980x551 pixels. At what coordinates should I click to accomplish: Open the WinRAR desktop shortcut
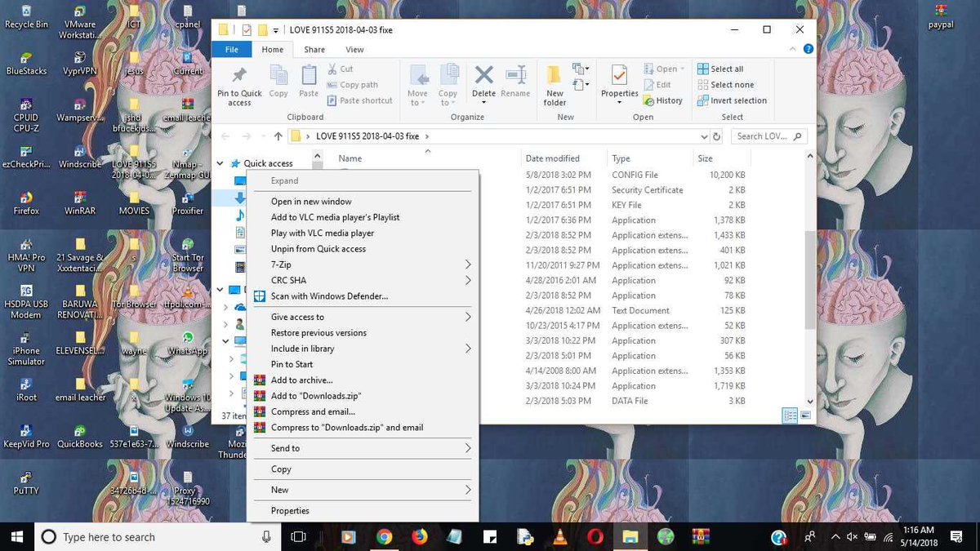(80, 202)
